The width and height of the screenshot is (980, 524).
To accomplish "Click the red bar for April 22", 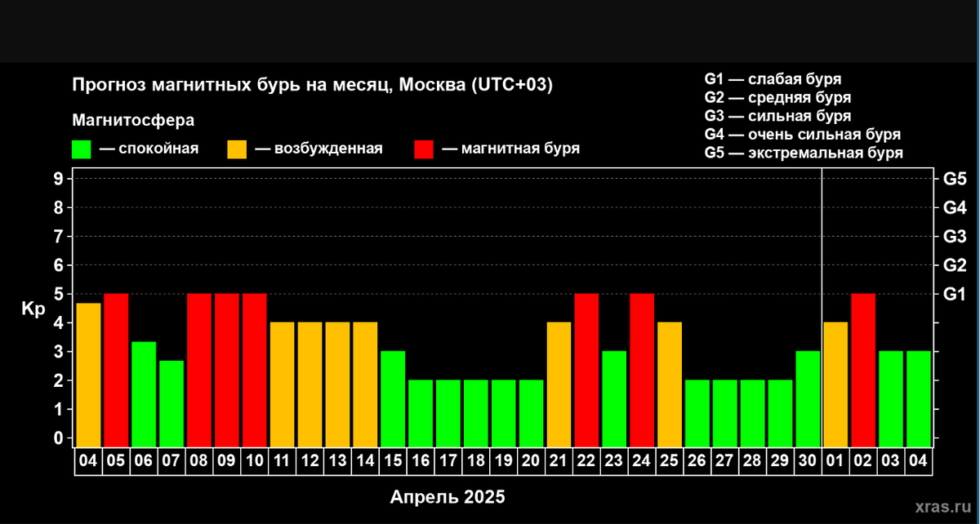I will (587, 370).
